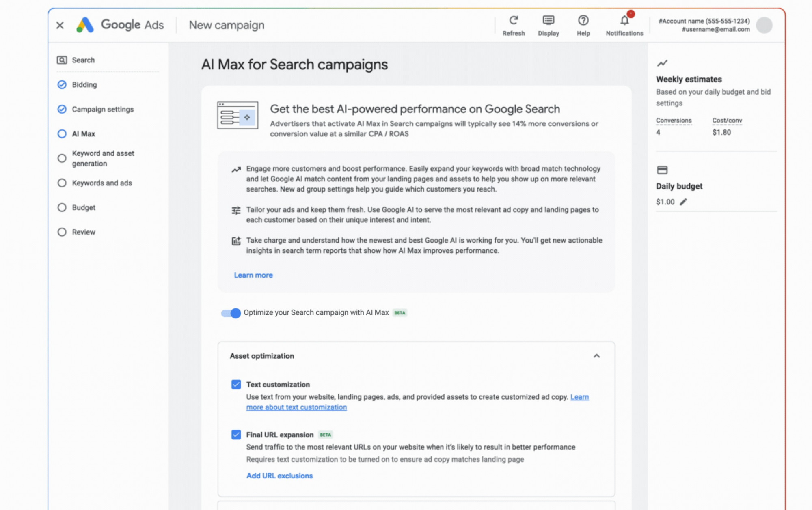Click the Learn more link
The width and height of the screenshot is (812, 510).
253,275
